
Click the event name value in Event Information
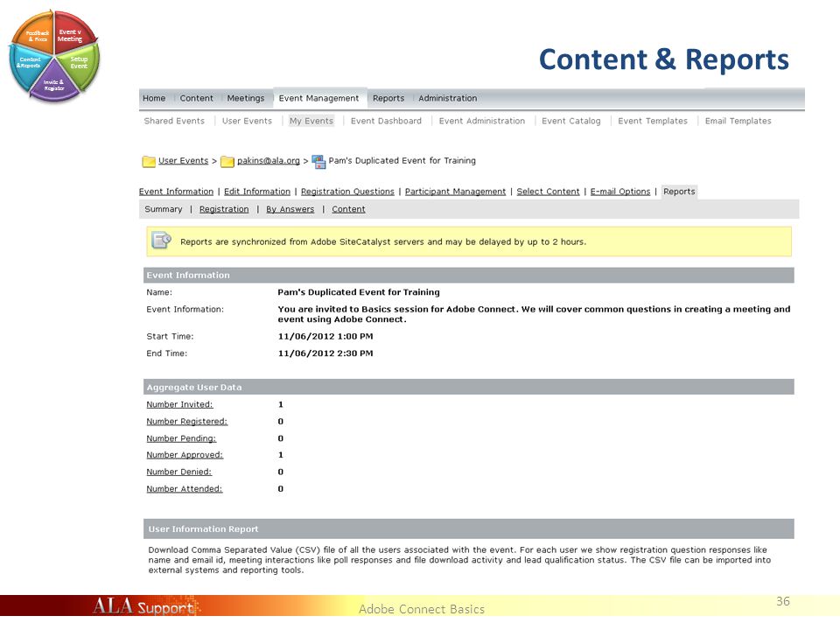click(359, 292)
